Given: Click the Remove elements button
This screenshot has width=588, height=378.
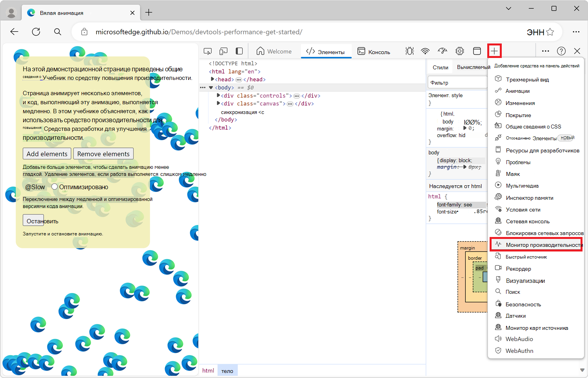Looking at the screenshot, I should click(x=103, y=154).
